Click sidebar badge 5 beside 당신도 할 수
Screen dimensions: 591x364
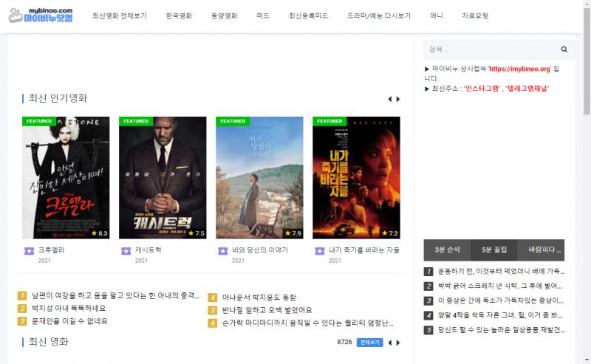pos(428,330)
